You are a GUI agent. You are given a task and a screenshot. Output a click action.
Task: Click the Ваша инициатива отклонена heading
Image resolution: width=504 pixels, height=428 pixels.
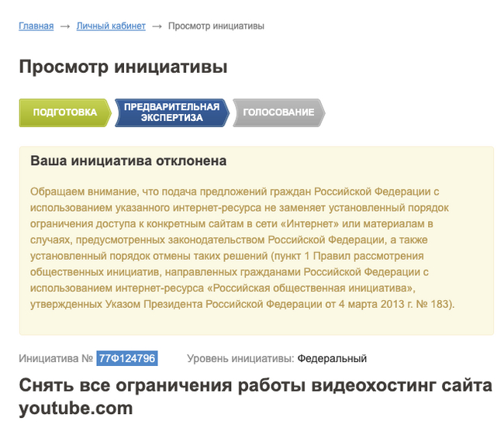pyautogui.click(x=128, y=160)
